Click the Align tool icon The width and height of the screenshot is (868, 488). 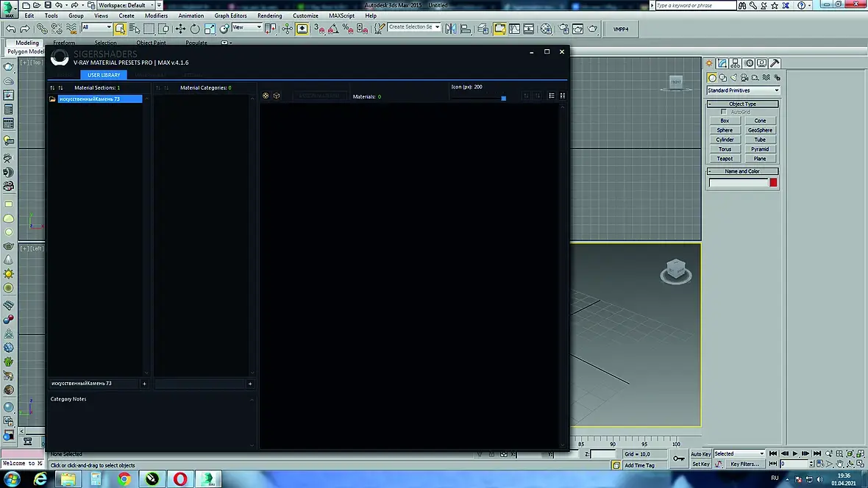[466, 29]
